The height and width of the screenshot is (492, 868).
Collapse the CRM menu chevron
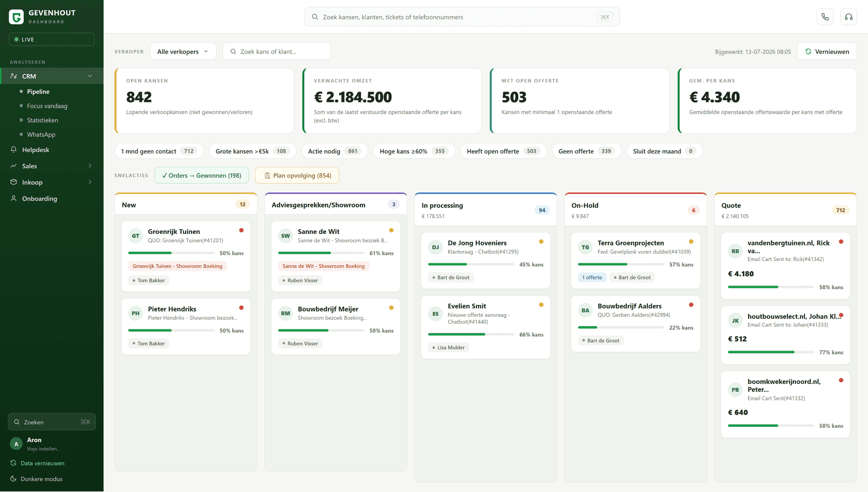coord(90,76)
